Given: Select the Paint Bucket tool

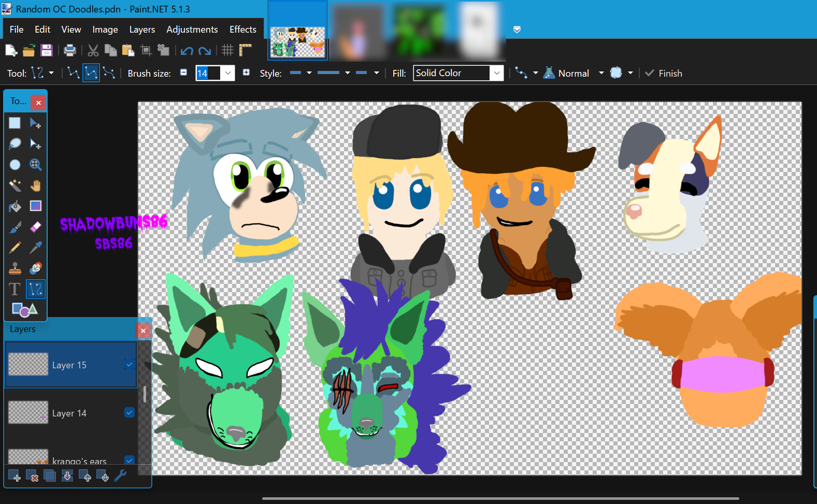Looking at the screenshot, I should (15, 206).
